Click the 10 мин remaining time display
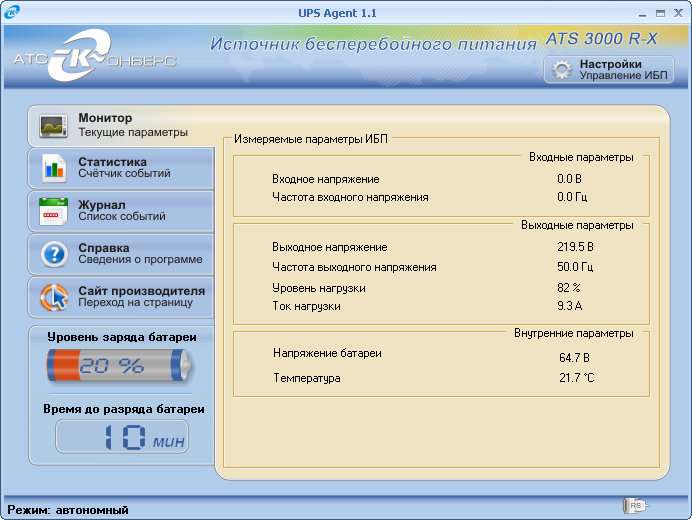Image resolution: width=692 pixels, height=520 pixels. 122,437
